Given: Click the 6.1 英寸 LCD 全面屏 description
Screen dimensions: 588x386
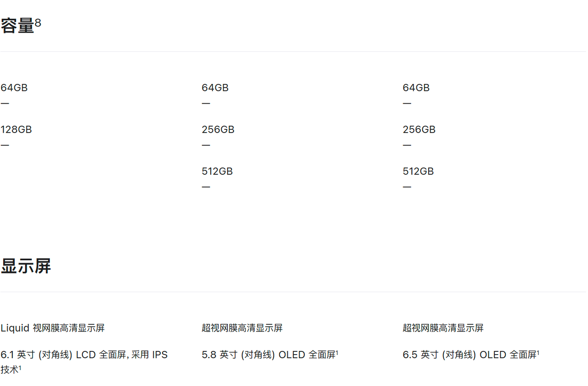Looking at the screenshot, I should (84, 355).
